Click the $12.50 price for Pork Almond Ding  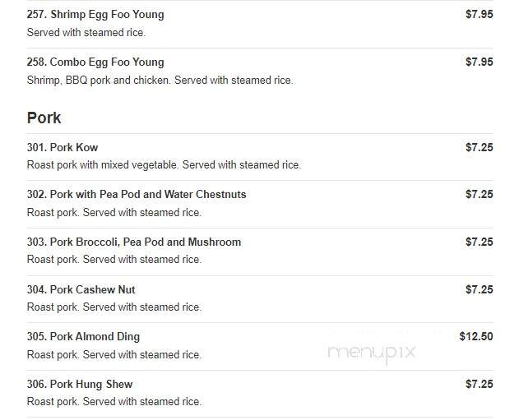click(x=476, y=337)
